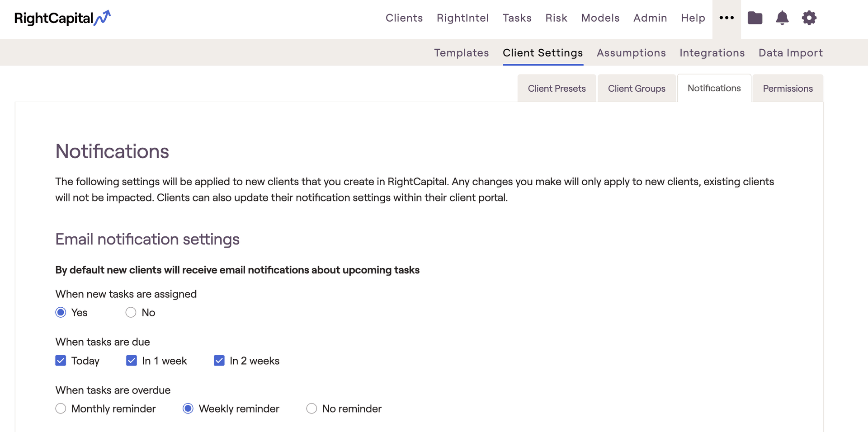Toggle the In 2 weeks checkbox
868x432 pixels.
click(219, 361)
